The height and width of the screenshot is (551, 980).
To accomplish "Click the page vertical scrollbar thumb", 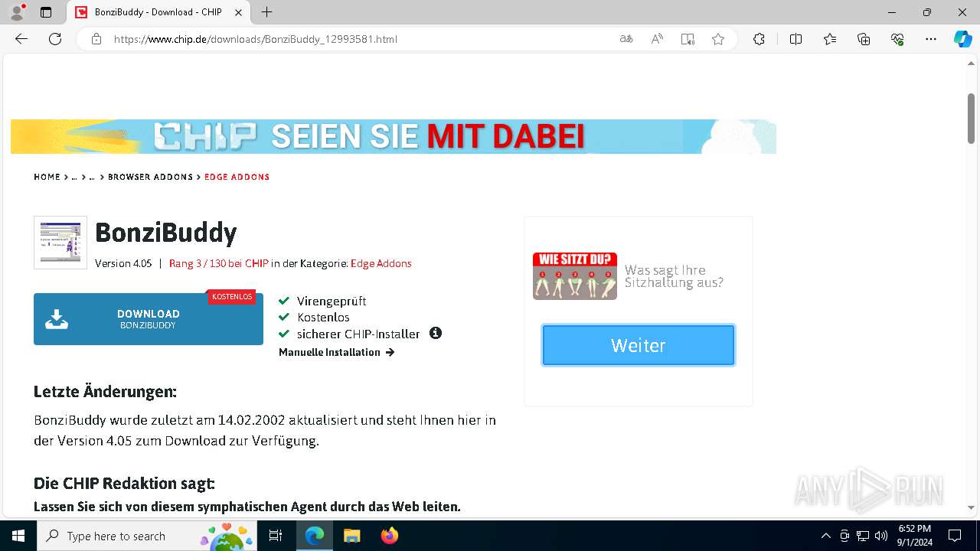I will point(971,117).
